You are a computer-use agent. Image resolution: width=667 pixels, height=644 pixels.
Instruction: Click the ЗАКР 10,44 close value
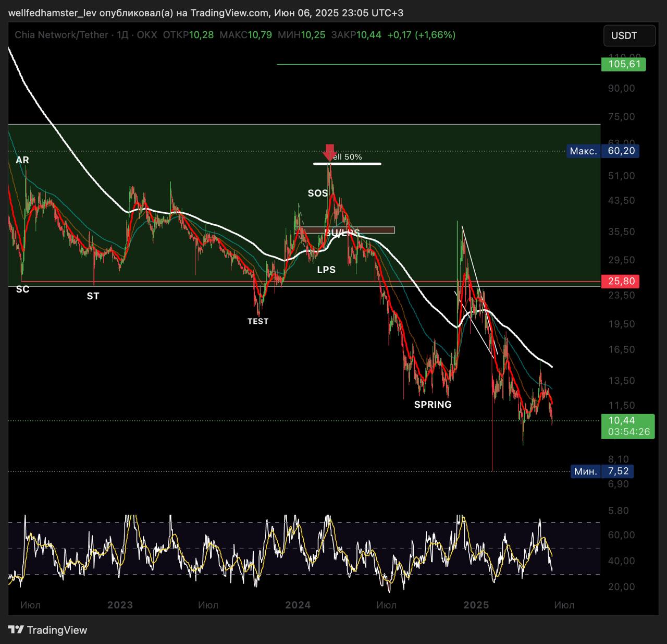click(x=356, y=35)
